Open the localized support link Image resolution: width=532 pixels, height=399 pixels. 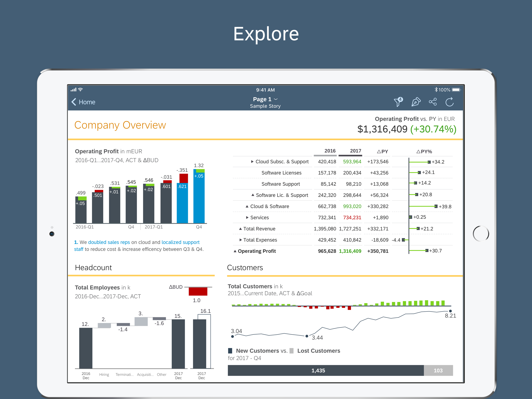coord(180,242)
